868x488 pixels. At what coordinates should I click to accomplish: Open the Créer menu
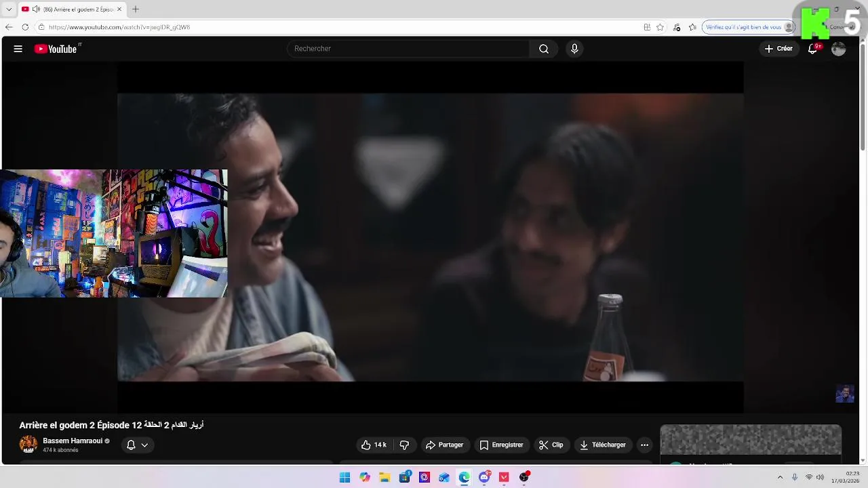(778, 49)
